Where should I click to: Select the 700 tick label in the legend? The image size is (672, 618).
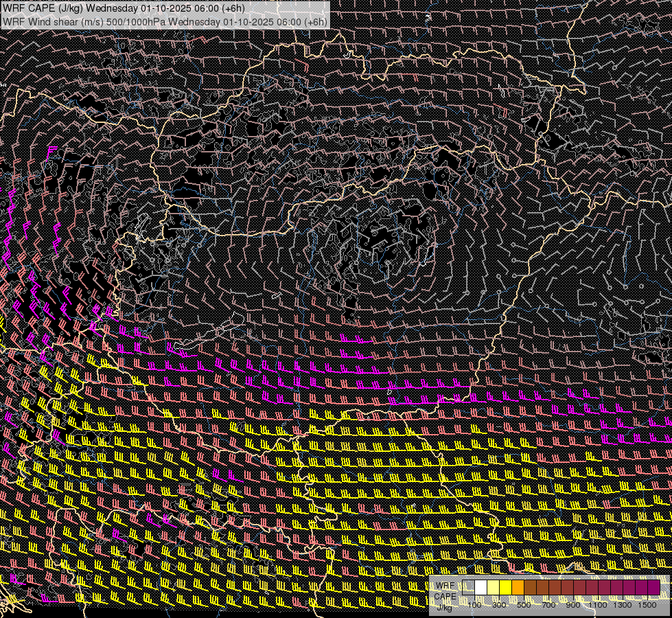548,605
